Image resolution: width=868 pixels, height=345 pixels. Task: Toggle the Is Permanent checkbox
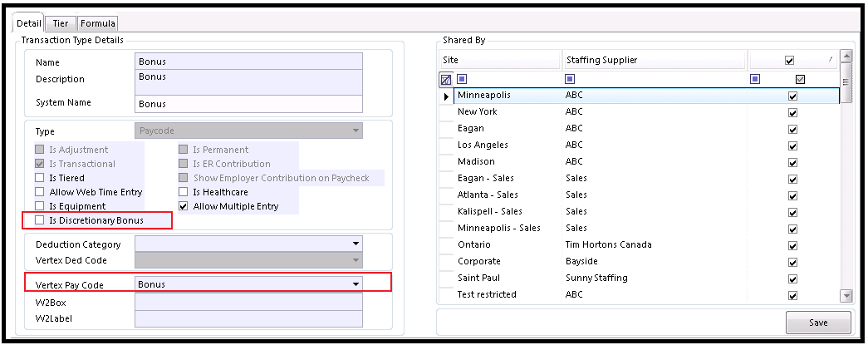[184, 150]
